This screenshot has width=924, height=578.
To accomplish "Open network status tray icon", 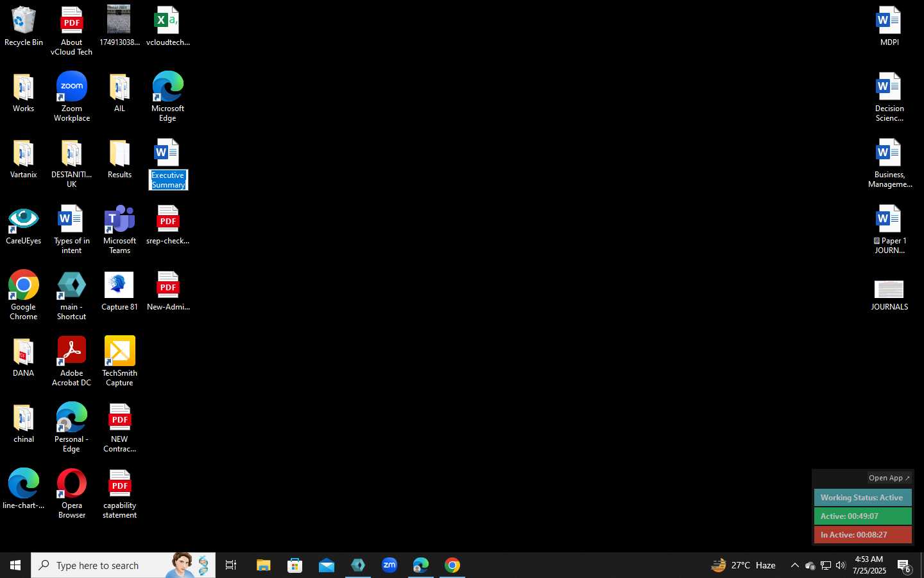I will 825,565.
